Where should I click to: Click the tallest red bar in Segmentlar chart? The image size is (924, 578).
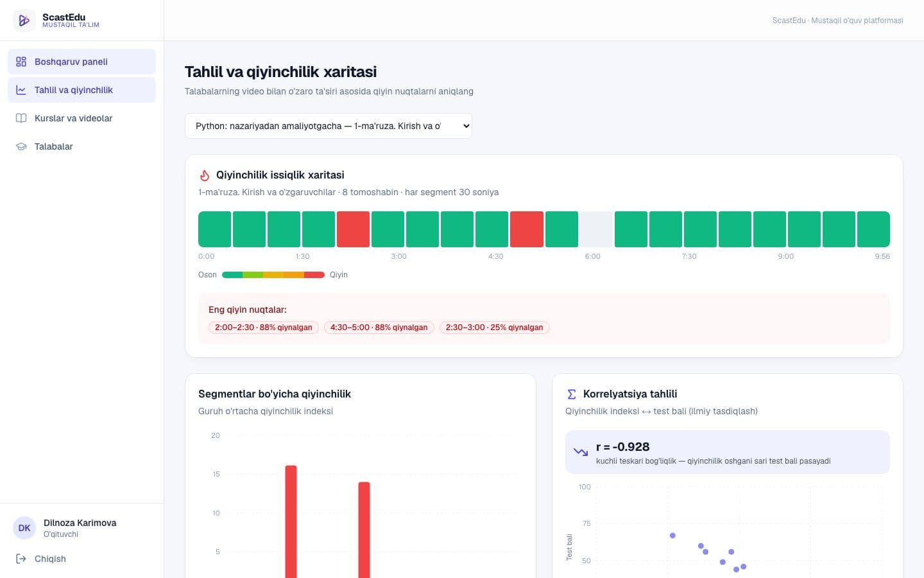coord(291,521)
